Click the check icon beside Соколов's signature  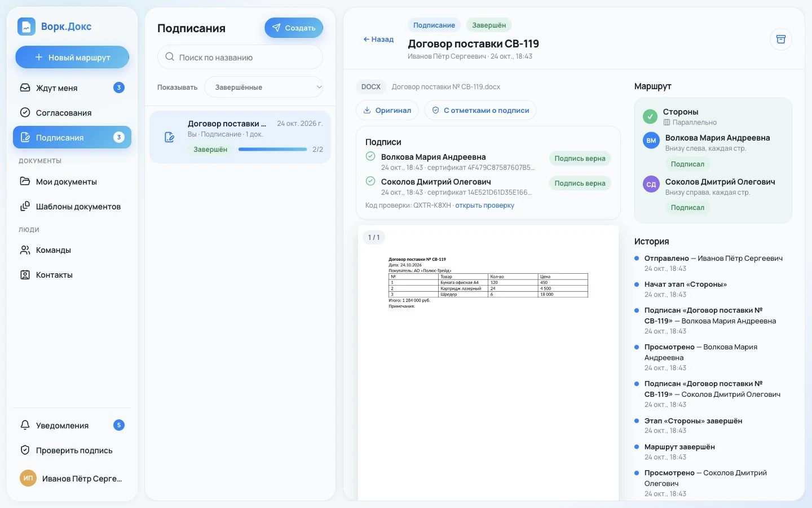click(370, 181)
